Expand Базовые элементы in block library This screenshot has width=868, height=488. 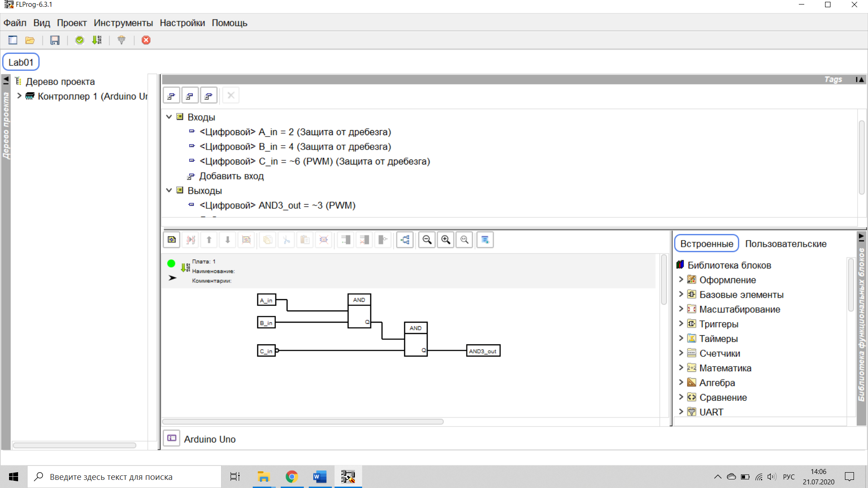(x=681, y=295)
